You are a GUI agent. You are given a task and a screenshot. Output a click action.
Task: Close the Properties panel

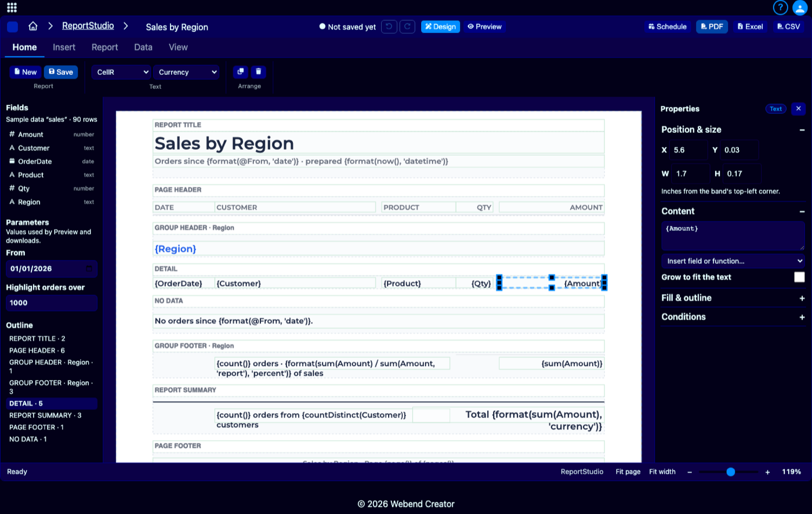point(798,108)
